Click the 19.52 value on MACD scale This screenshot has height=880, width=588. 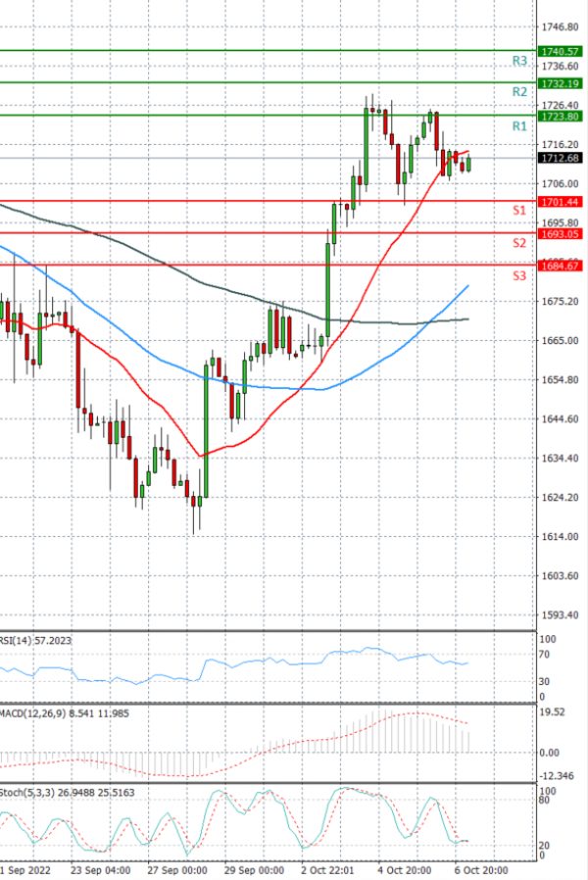(553, 712)
